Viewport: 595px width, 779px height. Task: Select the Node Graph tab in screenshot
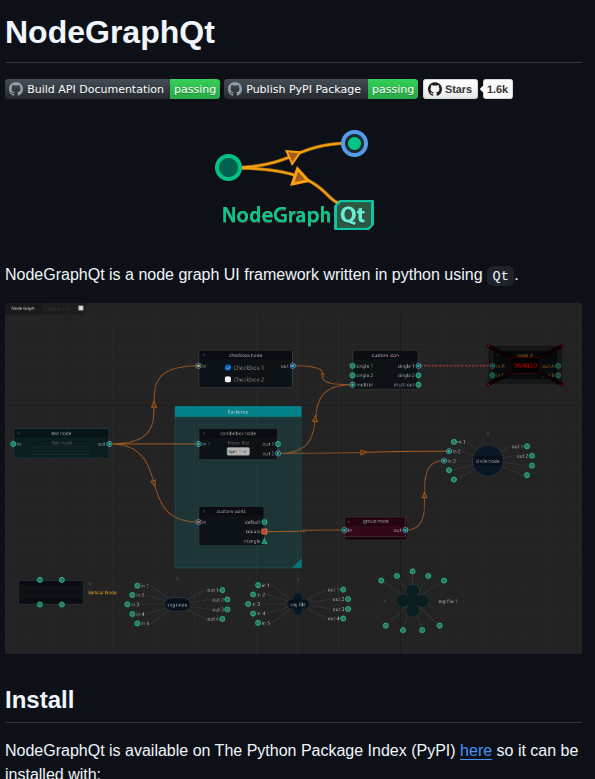(x=23, y=308)
